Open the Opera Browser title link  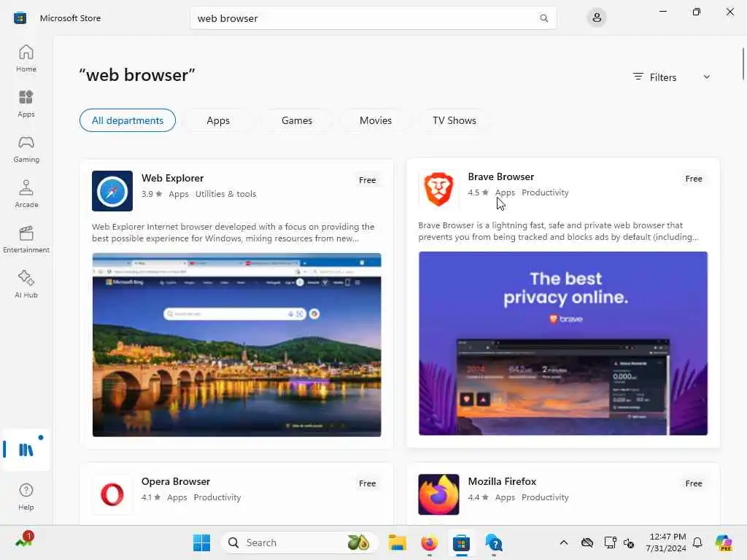tap(175, 481)
